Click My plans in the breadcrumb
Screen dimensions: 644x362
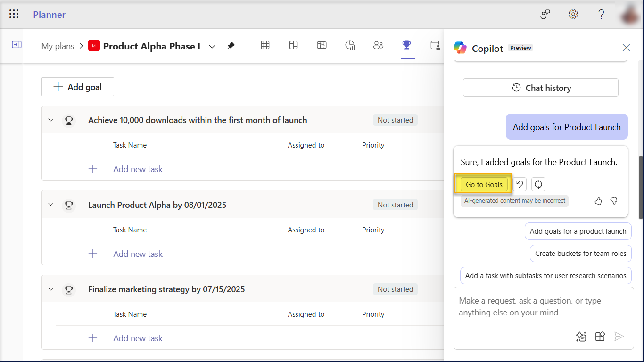pos(58,46)
